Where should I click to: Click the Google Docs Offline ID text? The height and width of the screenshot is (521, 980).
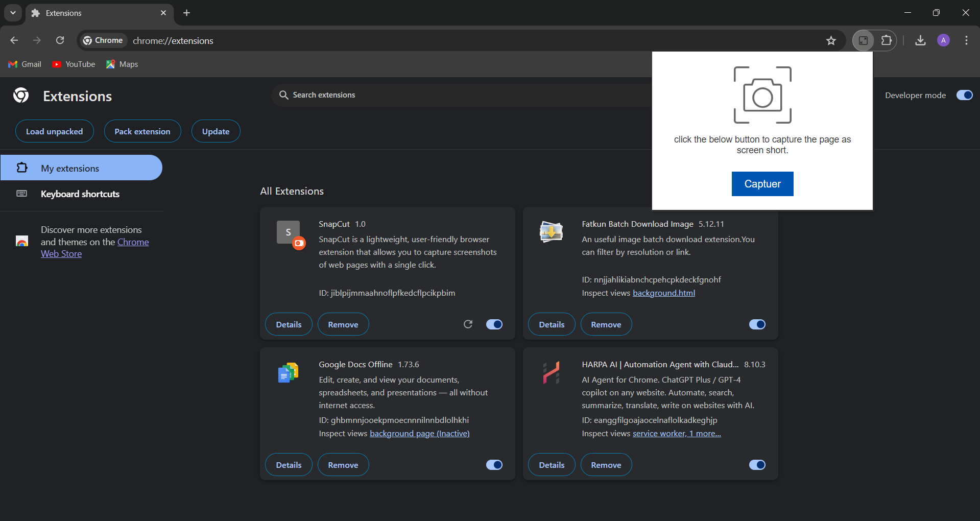point(394,420)
